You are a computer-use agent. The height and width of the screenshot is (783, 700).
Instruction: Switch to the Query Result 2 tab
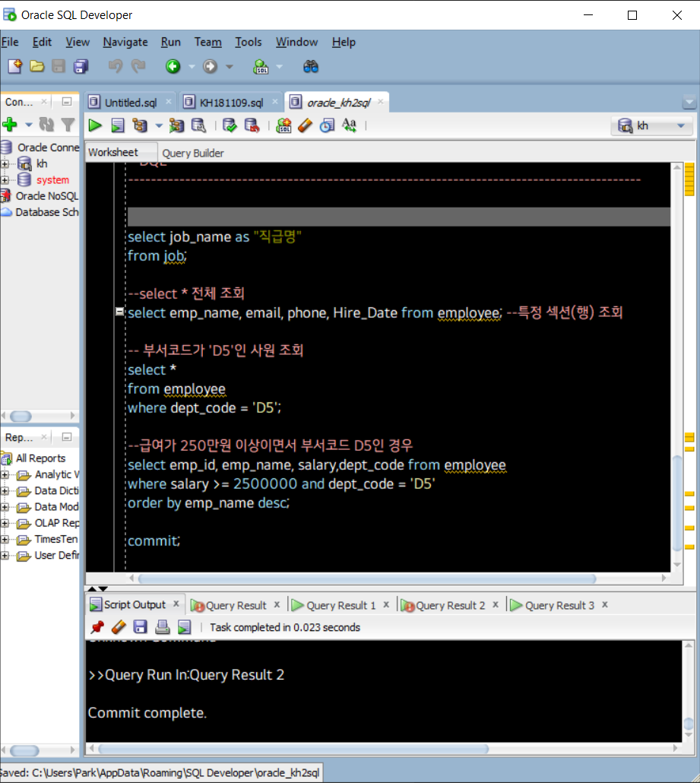[x=452, y=604]
